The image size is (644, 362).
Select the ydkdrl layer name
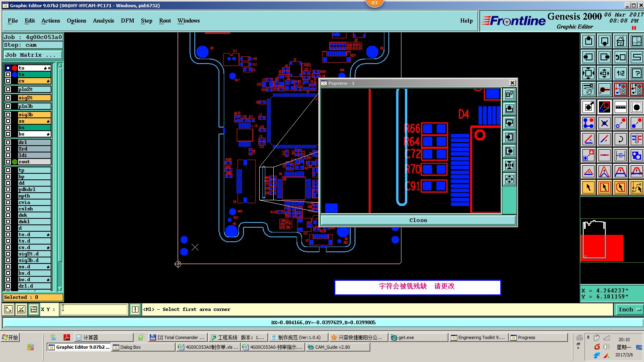click(35, 189)
